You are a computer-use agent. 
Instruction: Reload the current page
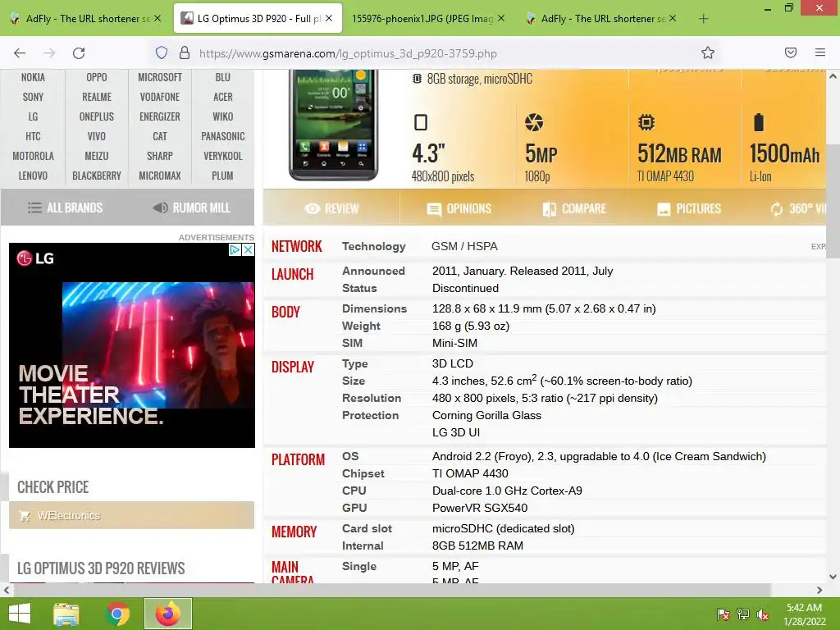coord(79,52)
